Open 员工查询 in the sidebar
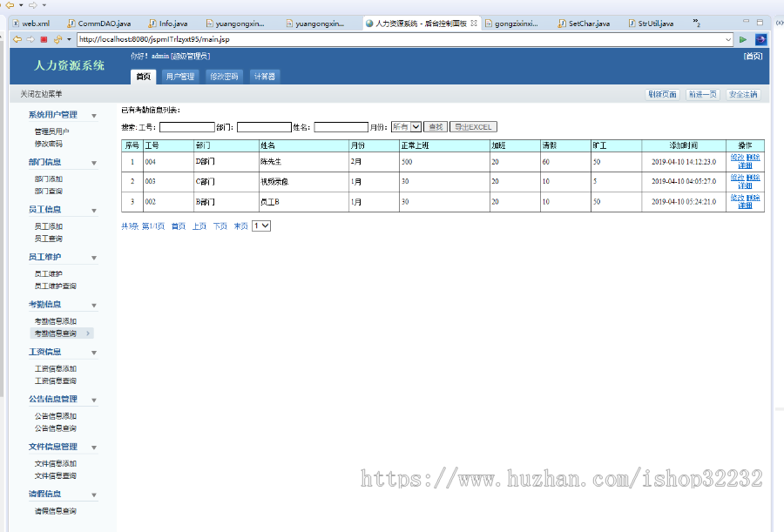Screen dimensions: 784x532 49,239
